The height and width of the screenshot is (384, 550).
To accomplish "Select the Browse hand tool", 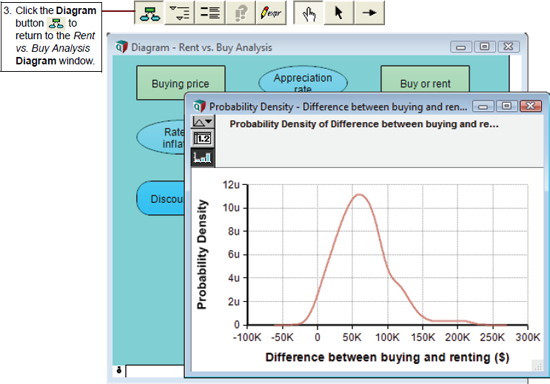I will tap(308, 13).
